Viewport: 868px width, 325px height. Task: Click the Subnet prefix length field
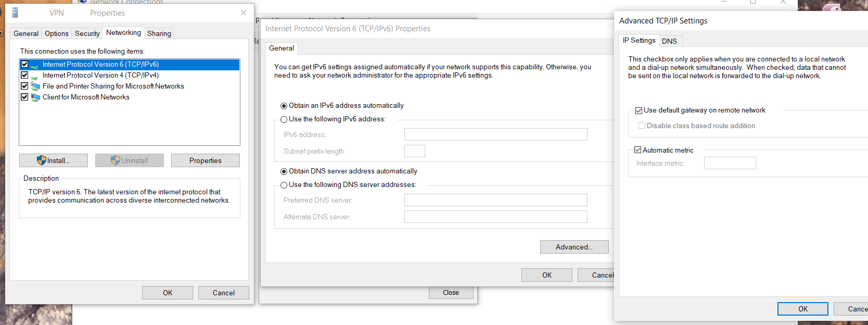(x=415, y=151)
